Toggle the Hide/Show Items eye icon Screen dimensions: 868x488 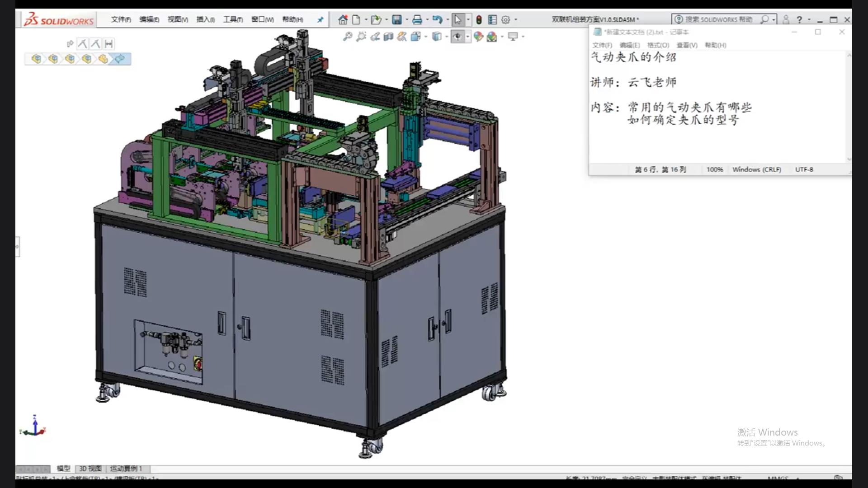(x=458, y=37)
